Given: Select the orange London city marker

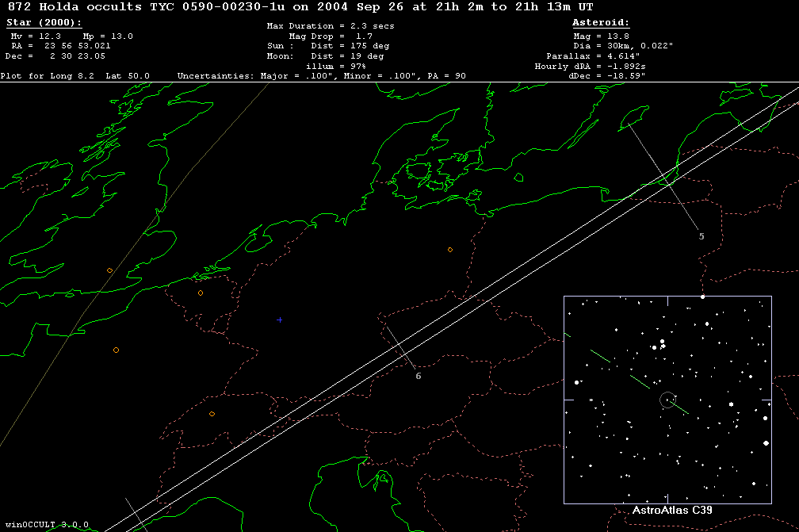Looking at the screenshot, I should pyautogui.click(x=110, y=270).
